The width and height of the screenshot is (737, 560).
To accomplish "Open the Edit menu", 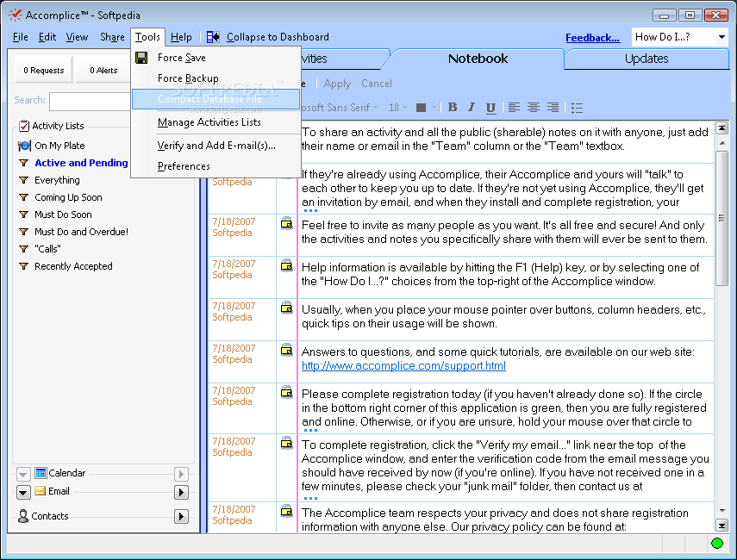I will 47,37.
